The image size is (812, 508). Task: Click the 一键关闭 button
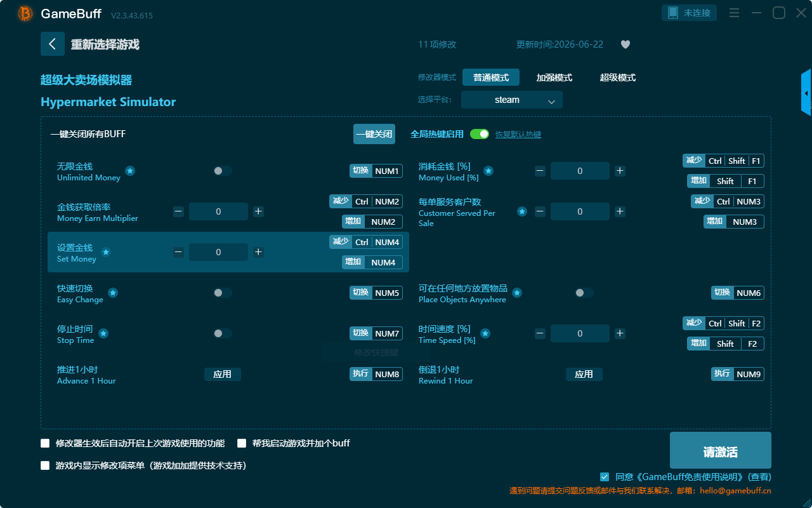point(374,134)
